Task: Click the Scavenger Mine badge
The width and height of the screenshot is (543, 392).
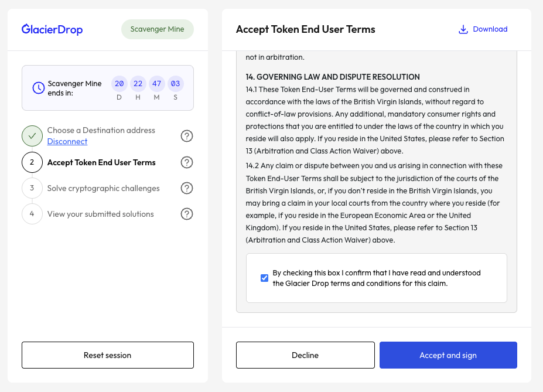Action: [157, 29]
